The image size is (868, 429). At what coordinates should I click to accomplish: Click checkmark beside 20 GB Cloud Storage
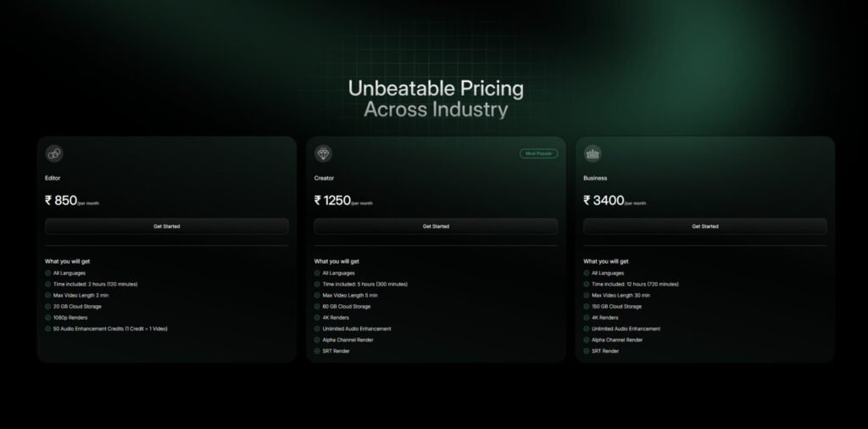coord(47,307)
